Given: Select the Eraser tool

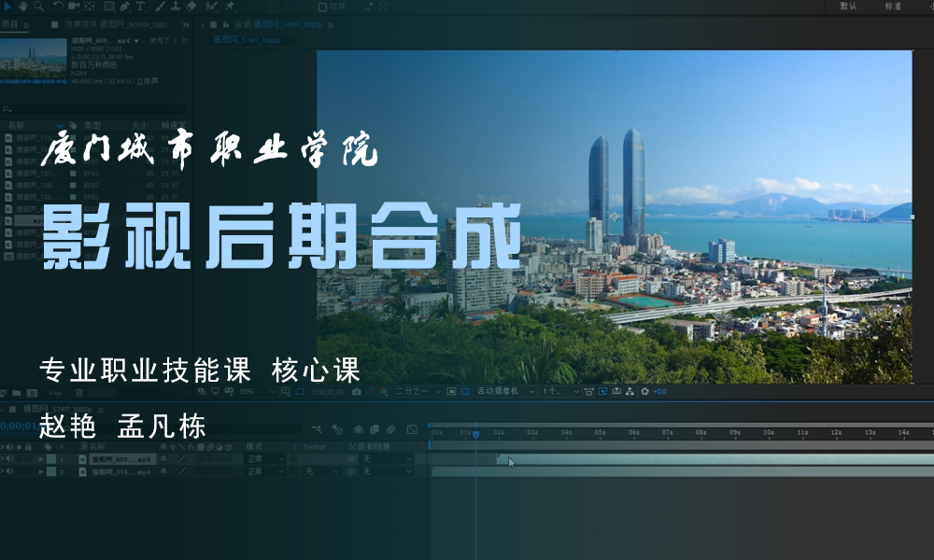Looking at the screenshot, I should pos(191,6).
